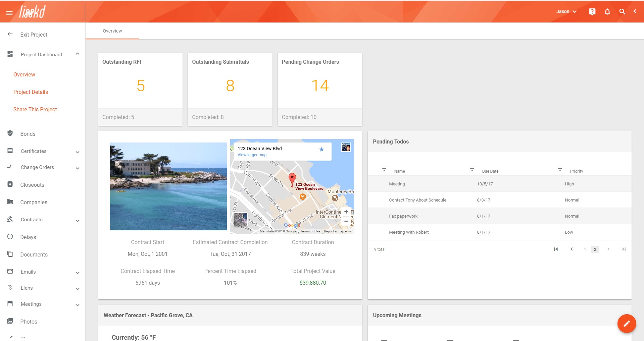Expand the Liens submenu
Image resolution: width=644 pixels, height=341 pixels.
coord(78,289)
